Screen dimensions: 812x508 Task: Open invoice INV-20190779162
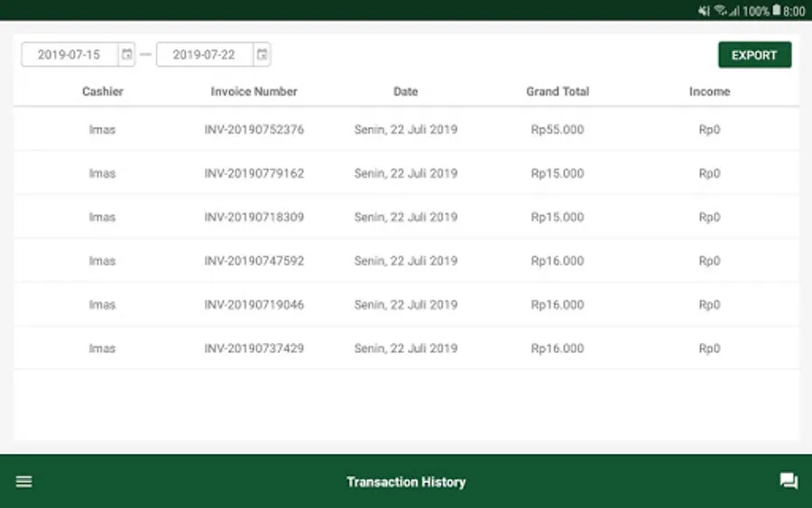(254, 173)
